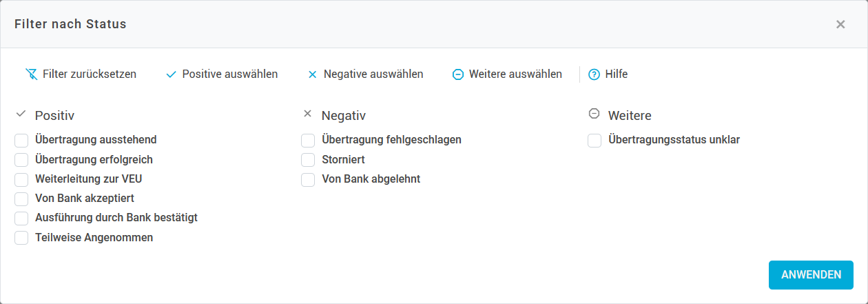Check the Teilweise Angenommen checkbox

click(x=21, y=238)
